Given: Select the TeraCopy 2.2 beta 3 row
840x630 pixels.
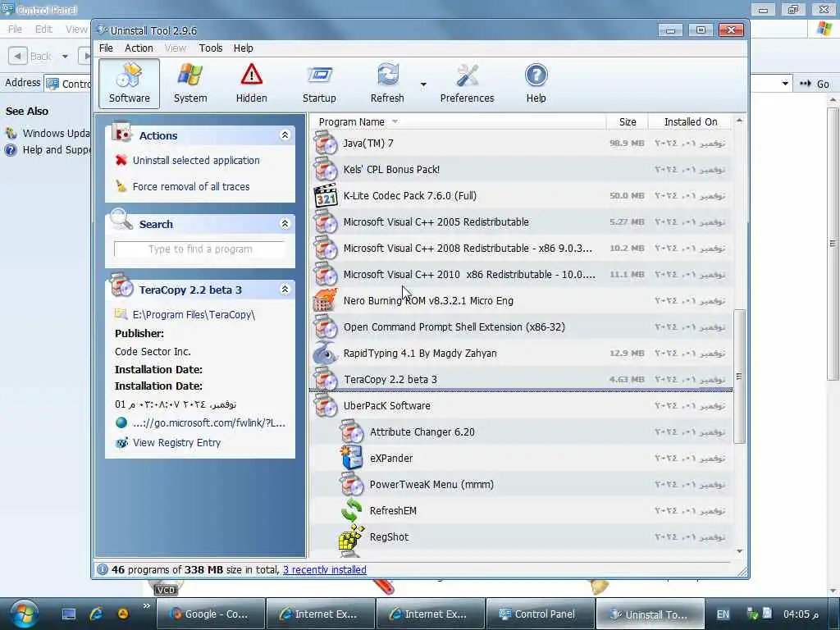Looking at the screenshot, I should (521, 379).
